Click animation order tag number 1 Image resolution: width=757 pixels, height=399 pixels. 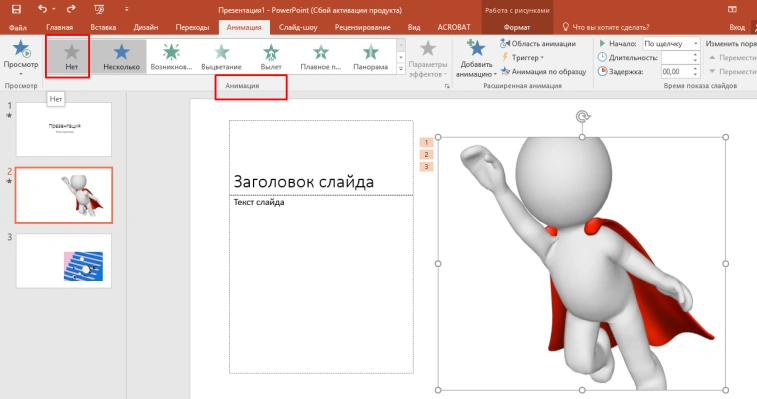click(426, 142)
